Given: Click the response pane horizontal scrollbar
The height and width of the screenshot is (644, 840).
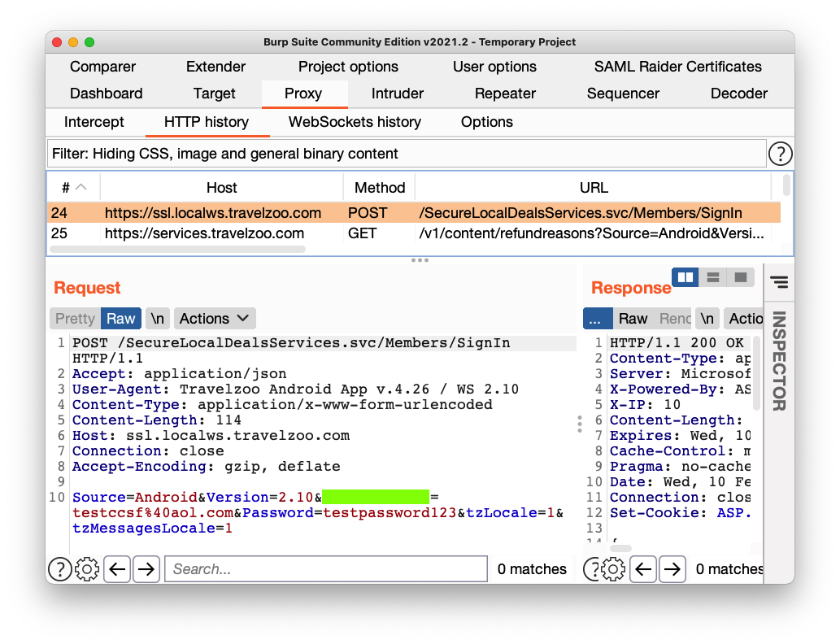Looking at the screenshot, I should 620,548.
